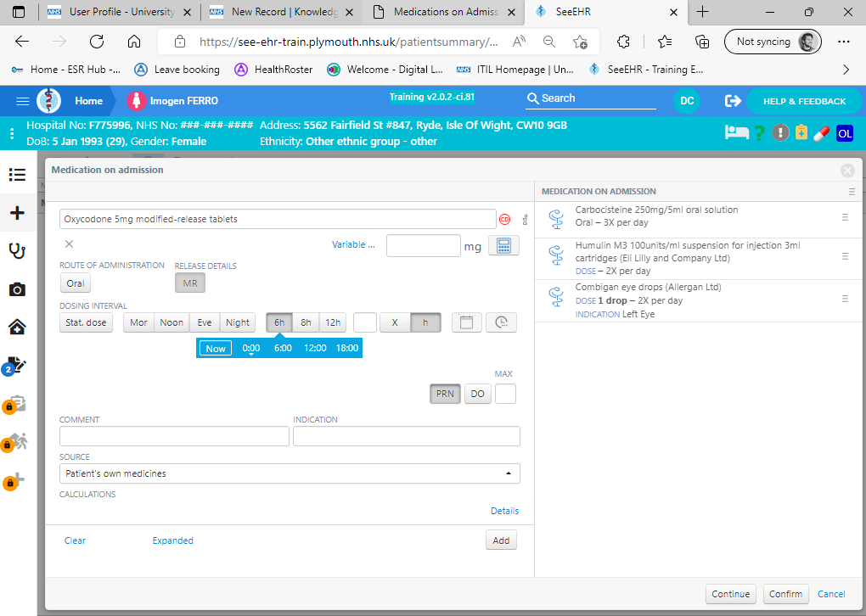Click the Variable dose link

pos(353,244)
